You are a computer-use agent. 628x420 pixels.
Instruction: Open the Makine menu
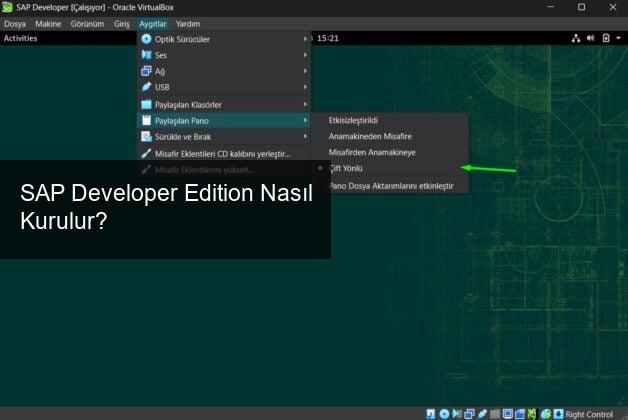point(48,23)
